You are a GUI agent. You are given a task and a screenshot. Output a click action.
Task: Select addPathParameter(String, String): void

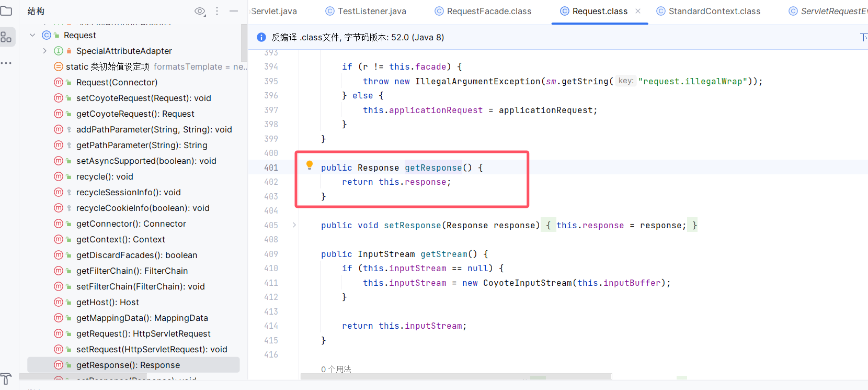[154, 129]
